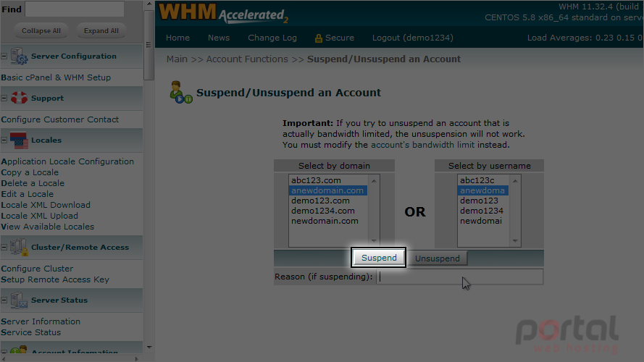Click the Collapse All button
Image resolution: width=644 pixels, height=362 pixels.
[x=41, y=31]
